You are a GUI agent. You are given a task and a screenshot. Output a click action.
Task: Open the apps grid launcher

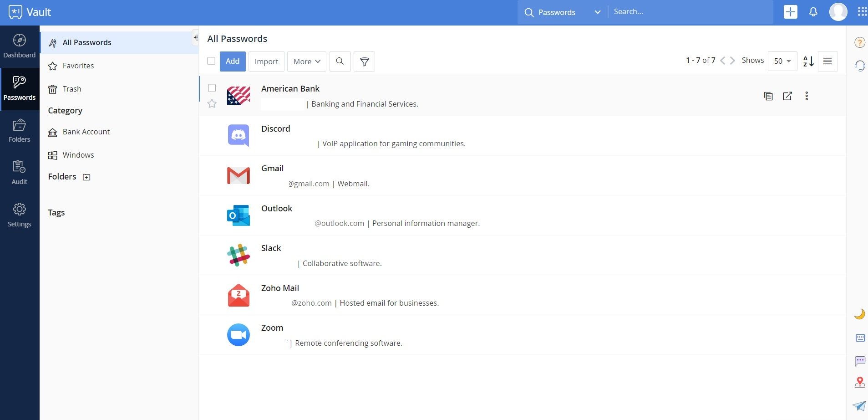click(862, 12)
